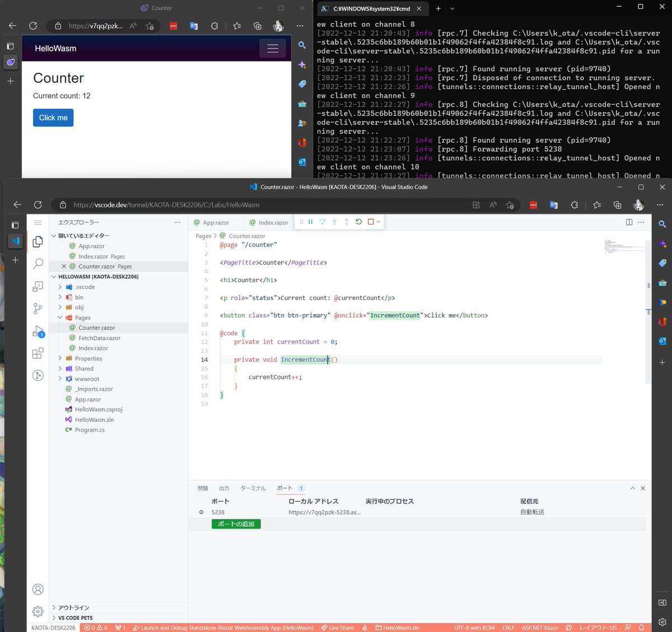Click Step Over in the debug toolbar

323,222
